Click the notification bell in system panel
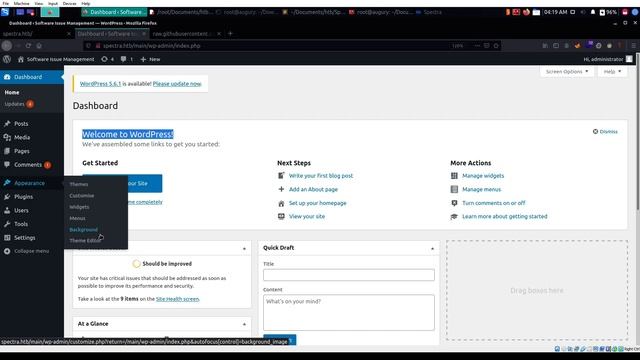640x360 pixels. (593, 12)
